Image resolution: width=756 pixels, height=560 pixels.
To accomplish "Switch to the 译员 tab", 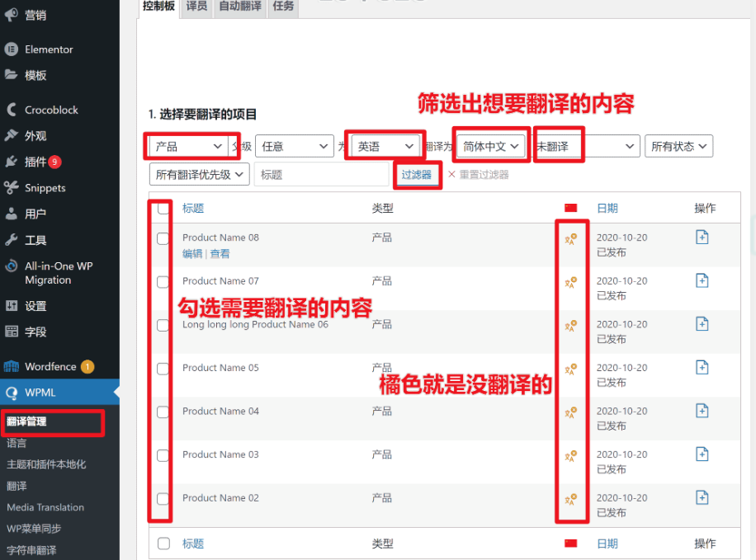I will (x=196, y=7).
